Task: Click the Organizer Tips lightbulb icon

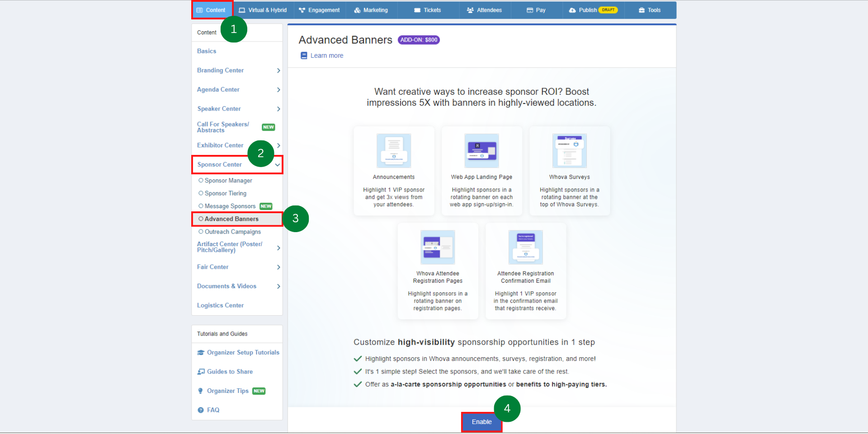Action: (x=201, y=391)
